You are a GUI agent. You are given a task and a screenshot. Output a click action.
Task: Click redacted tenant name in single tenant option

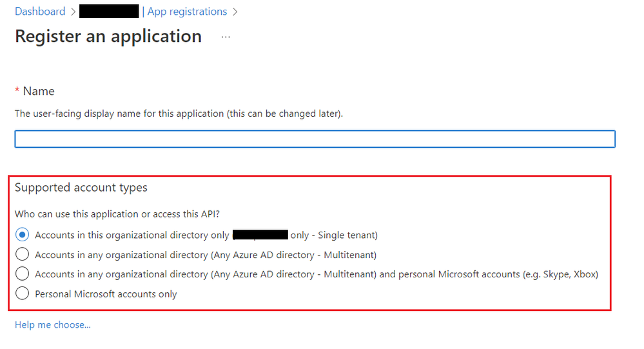[x=260, y=235]
